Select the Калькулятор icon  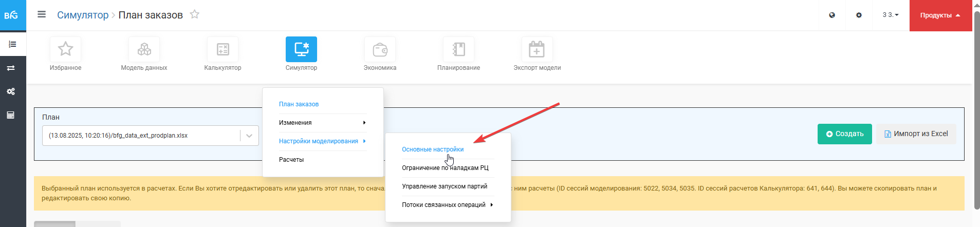223,49
